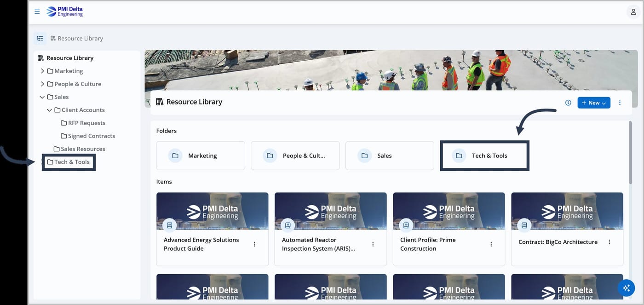Click the vertical scrollbar of the content area
The image size is (644, 305).
pyautogui.click(x=630, y=154)
